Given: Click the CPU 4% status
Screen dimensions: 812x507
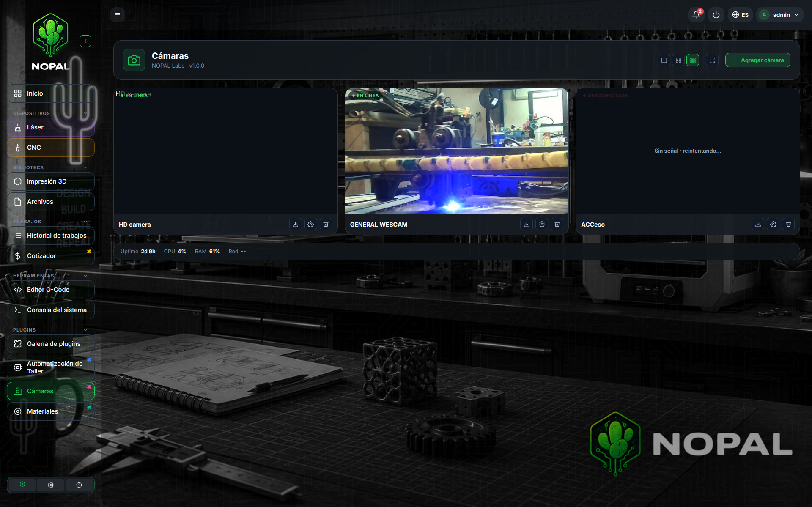Looking at the screenshot, I should pos(175,251).
